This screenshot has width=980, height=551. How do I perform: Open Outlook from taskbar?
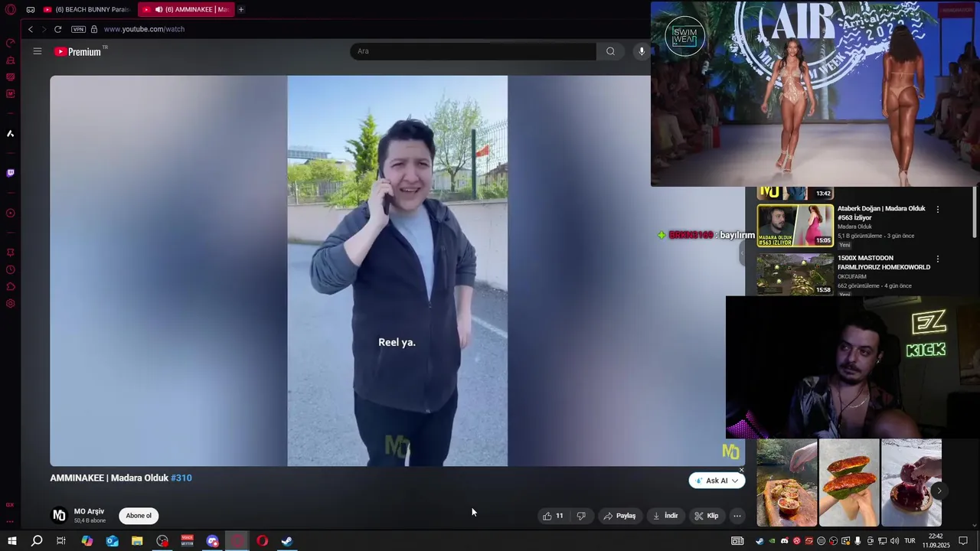113,541
